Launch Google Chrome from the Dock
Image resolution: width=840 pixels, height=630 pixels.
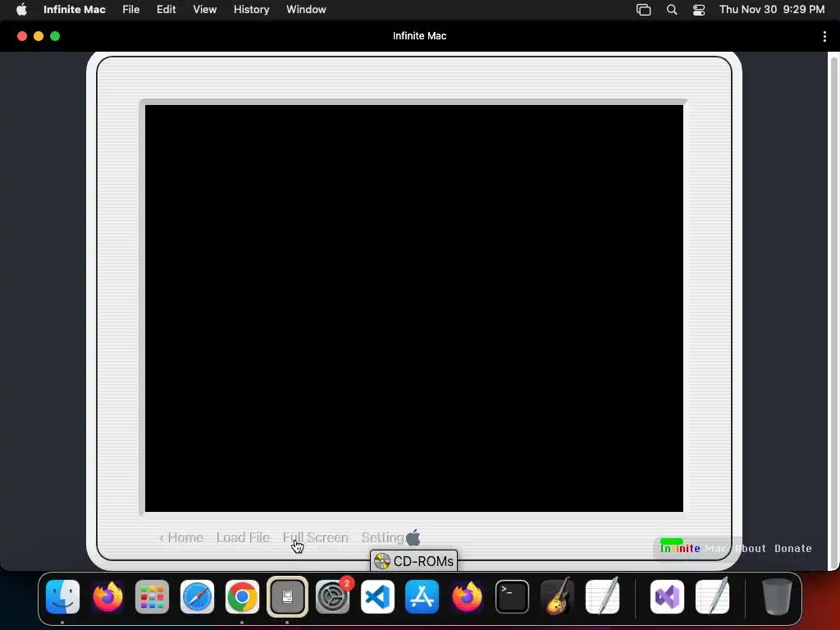(242, 596)
